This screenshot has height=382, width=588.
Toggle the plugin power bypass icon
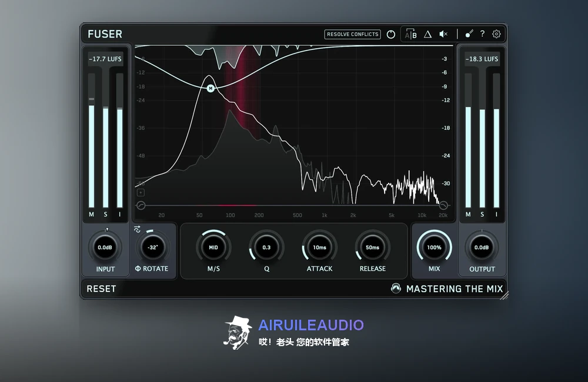pyautogui.click(x=391, y=34)
